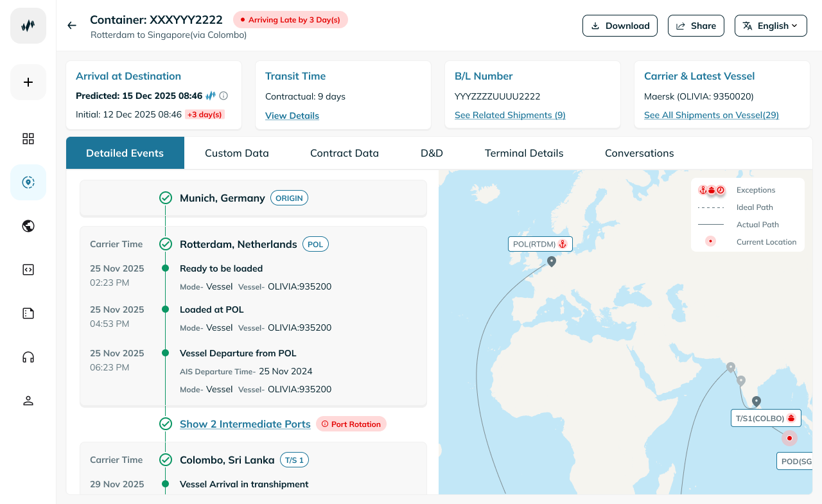The image size is (822, 504).
Task: Click the Current Location legend entry
Action: point(748,242)
